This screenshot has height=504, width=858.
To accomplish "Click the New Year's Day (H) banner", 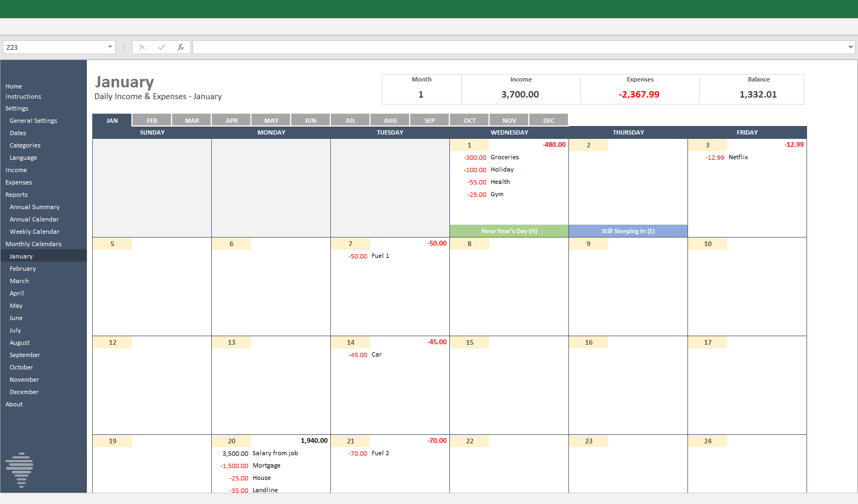I will pyautogui.click(x=509, y=231).
